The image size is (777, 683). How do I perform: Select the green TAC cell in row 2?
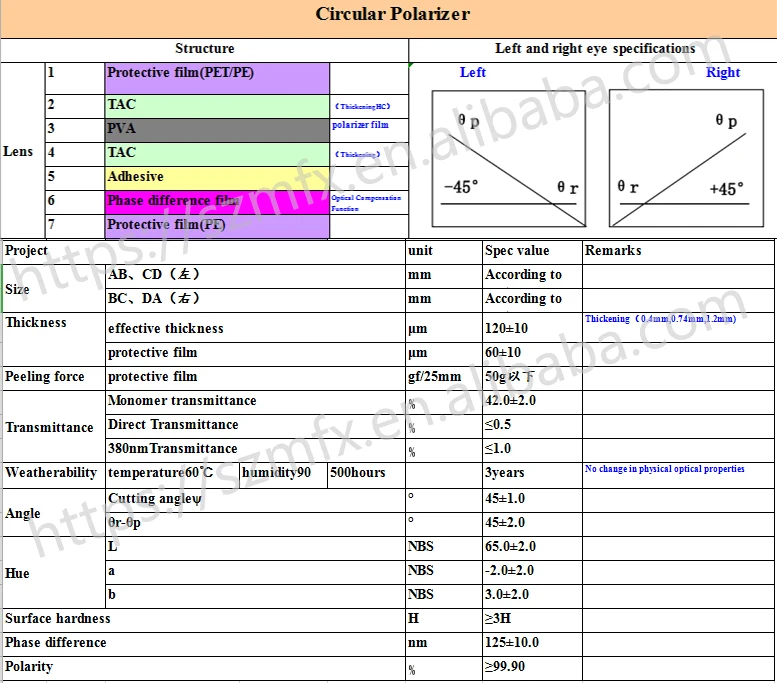pos(217,104)
